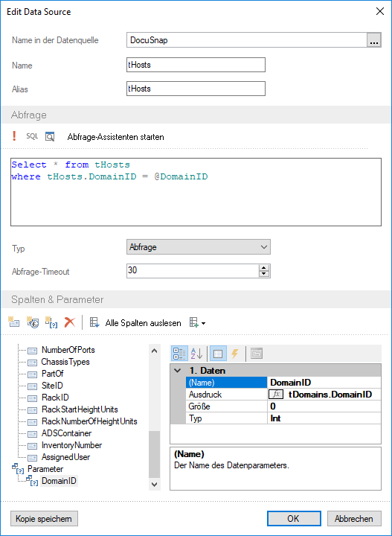Click the DomainID parameter icon

tap(32, 481)
